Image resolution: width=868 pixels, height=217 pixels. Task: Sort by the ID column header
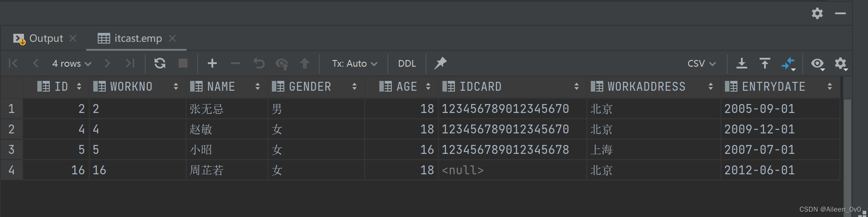coord(61,87)
